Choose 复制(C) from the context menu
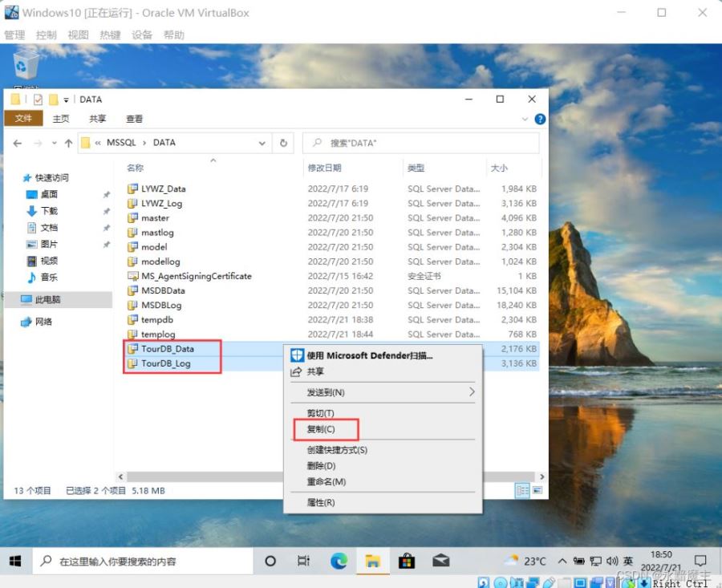Screen dimensions: 722x588 [321, 429]
